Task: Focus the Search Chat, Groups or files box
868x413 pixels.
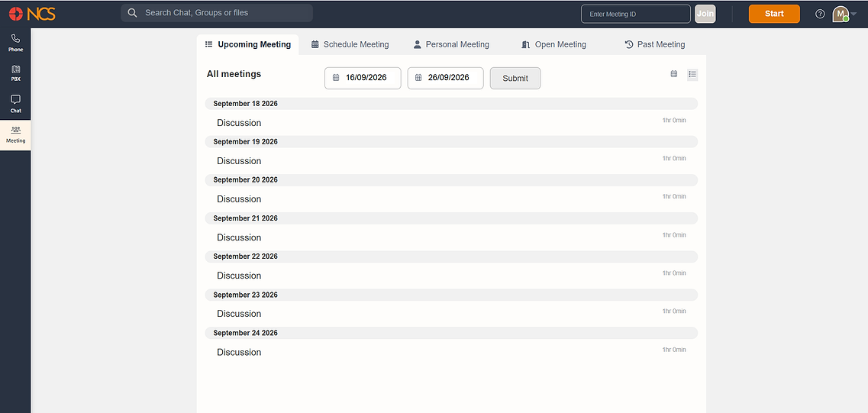Action: tap(217, 13)
